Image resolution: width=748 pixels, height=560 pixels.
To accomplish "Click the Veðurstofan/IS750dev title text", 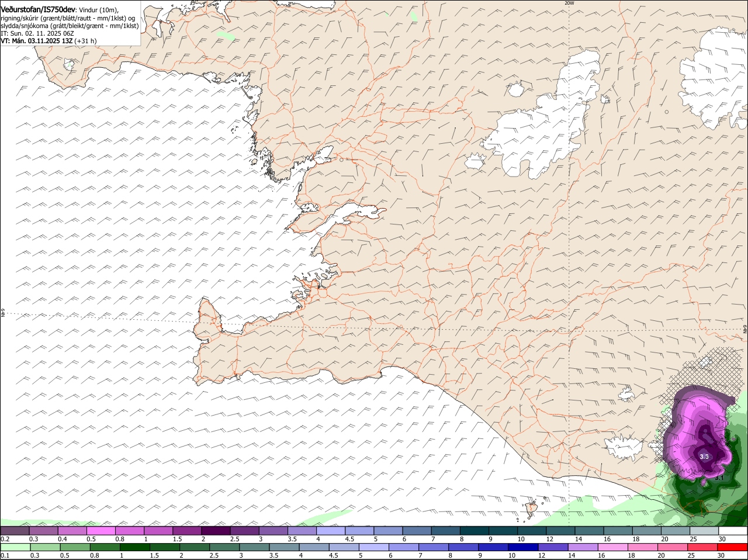I will tap(38, 10).
